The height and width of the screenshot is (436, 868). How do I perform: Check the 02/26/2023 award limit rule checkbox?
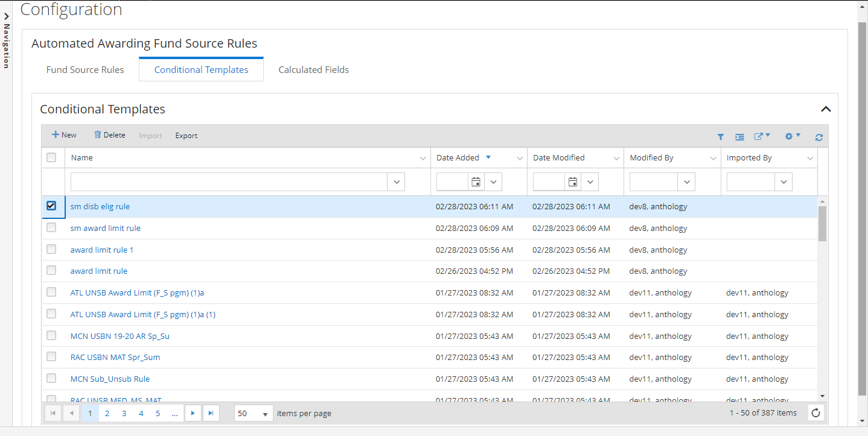[x=51, y=270]
